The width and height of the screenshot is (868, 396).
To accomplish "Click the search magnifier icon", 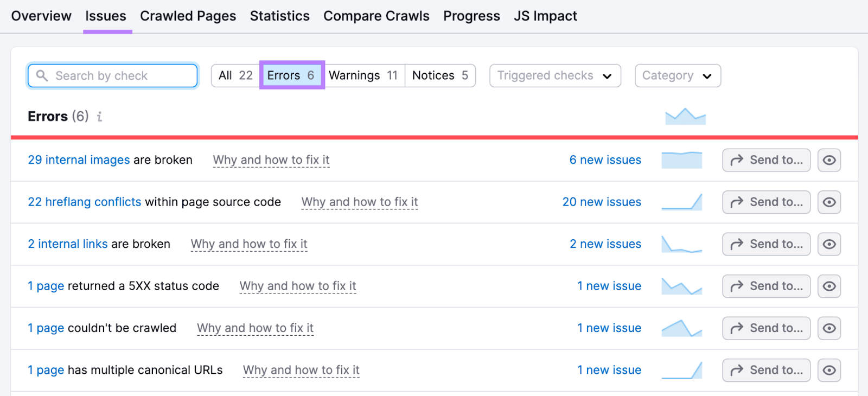I will click(42, 75).
